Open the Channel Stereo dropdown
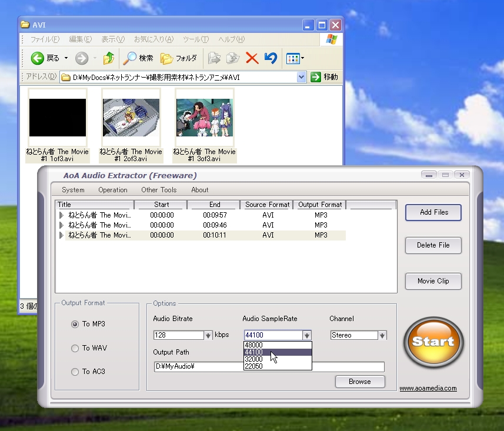The height and width of the screenshot is (431, 504). [382, 336]
